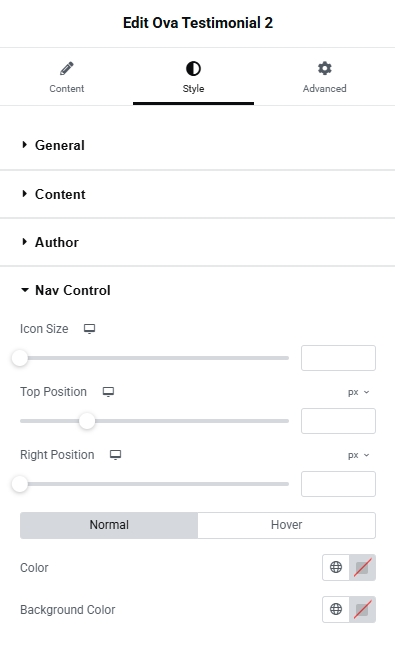Screen dimensions: 395x647
Task: Click the Top Position slider handle
Action: point(87,421)
